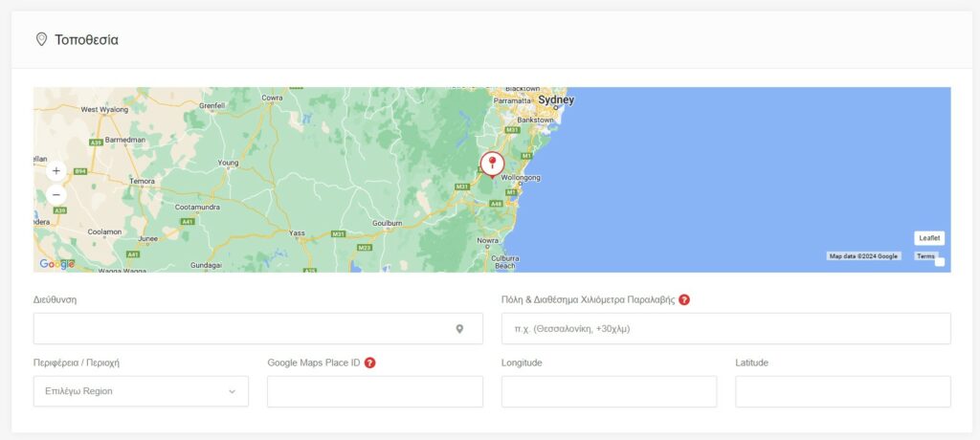The width and height of the screenshot is (980, 440).
Task: Click the pin icon inside the Διεύθυνση field
Action: pyautogui.click(x=459, y=329)
